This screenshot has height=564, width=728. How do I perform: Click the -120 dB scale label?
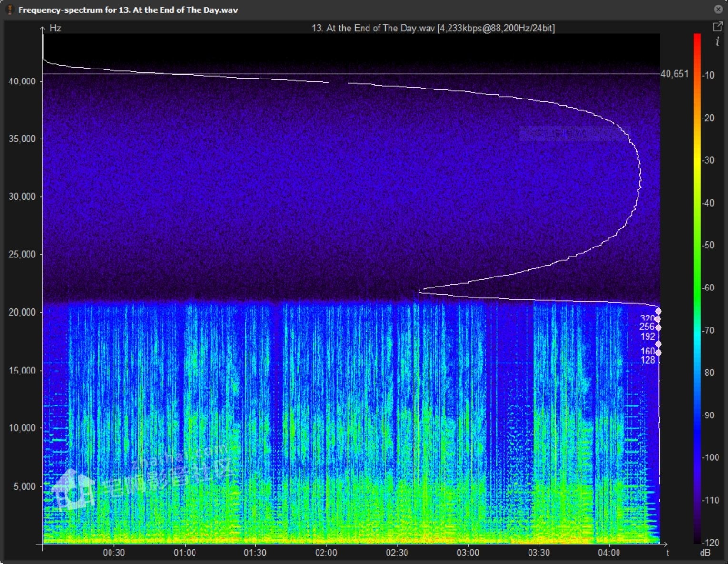pos(710,543)
